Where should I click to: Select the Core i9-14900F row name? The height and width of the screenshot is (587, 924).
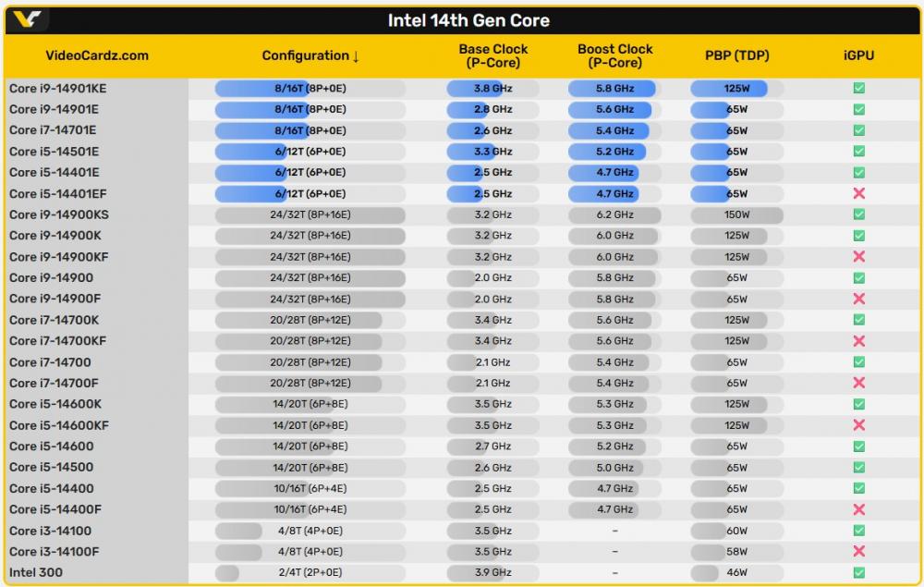[x=55, y=299]
